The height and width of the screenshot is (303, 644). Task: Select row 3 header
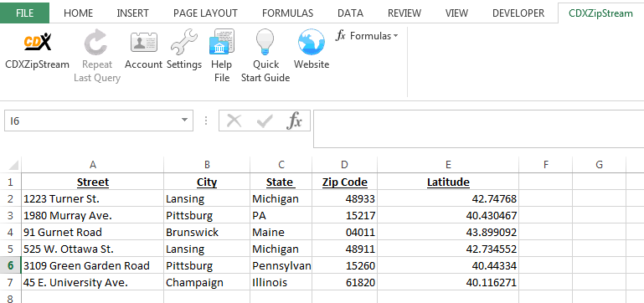tap(11, 216)
